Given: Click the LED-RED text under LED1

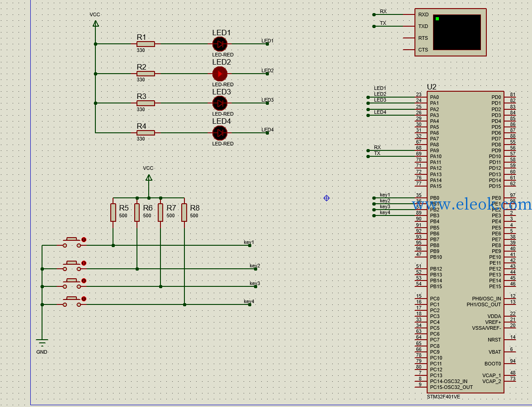Looking at the screenshot, I should (223, 55).
